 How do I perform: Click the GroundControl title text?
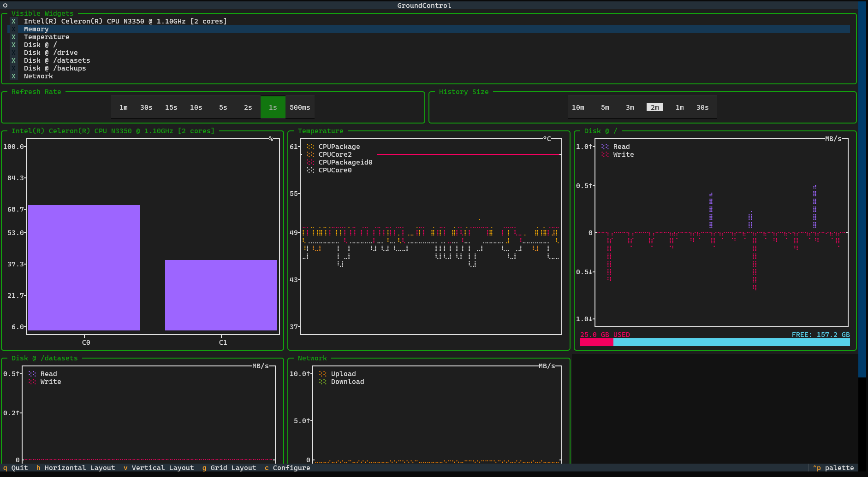click(424, 6)
